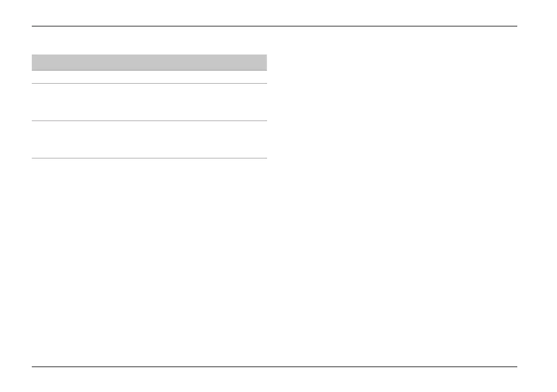Click the left end of top page rule
Screen dimensions: 557x392
point(34,26)
